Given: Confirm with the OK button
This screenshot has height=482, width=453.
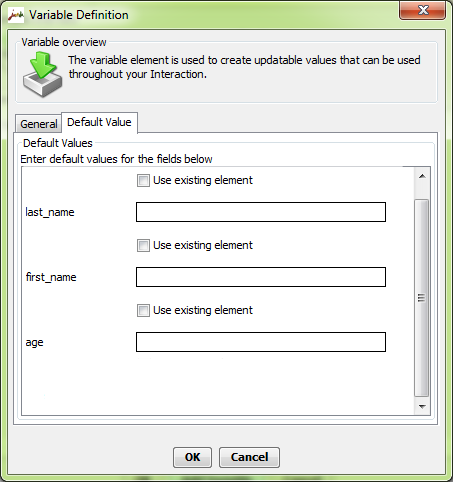Looking at the screenshot, I should coord(192,457).
